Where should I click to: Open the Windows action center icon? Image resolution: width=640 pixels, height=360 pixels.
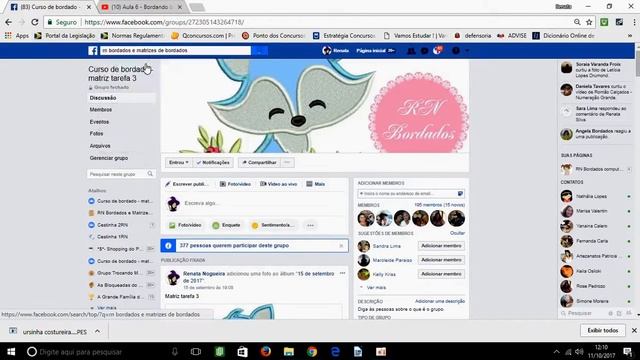[628, 351]
